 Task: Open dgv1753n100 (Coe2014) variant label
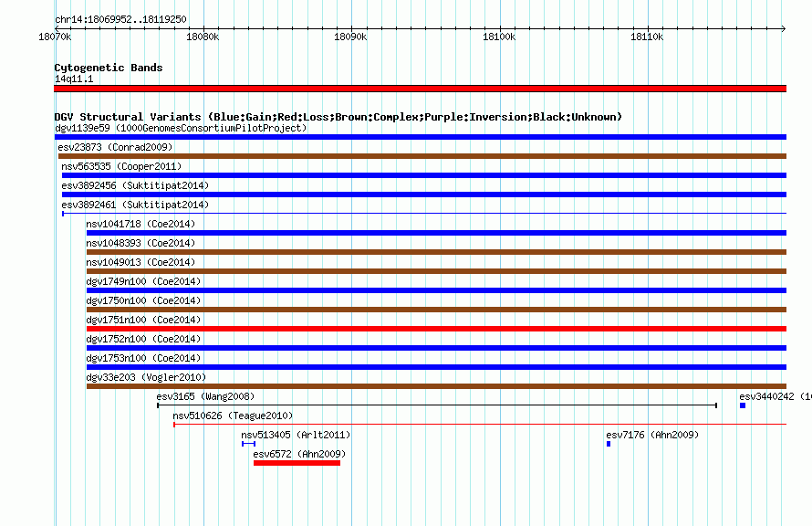[x=143, y=358]
